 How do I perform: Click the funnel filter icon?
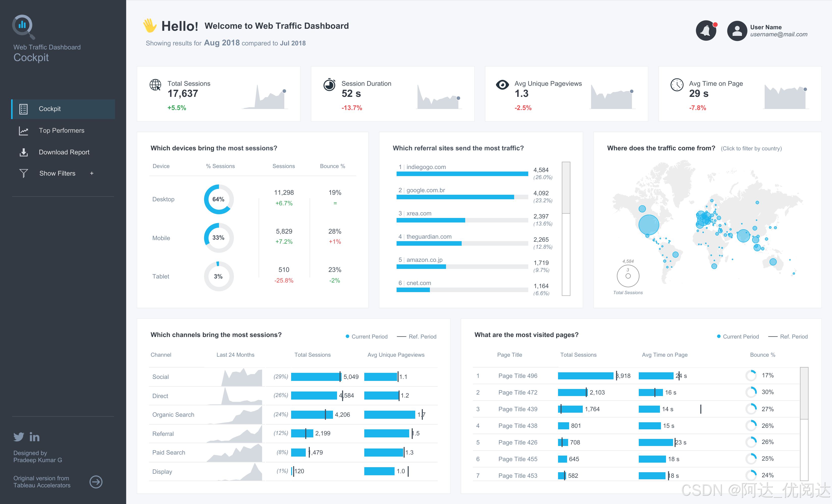(23, 173)
